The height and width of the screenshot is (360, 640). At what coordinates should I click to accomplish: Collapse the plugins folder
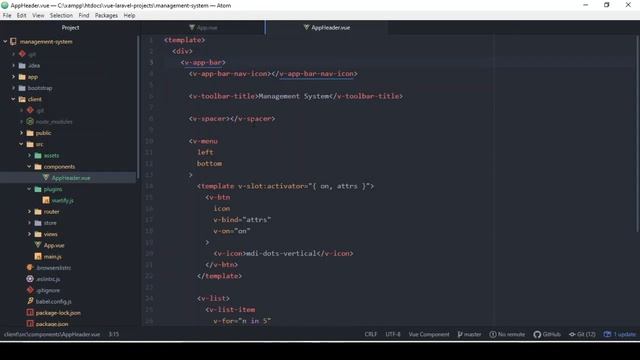pos(29,189)
